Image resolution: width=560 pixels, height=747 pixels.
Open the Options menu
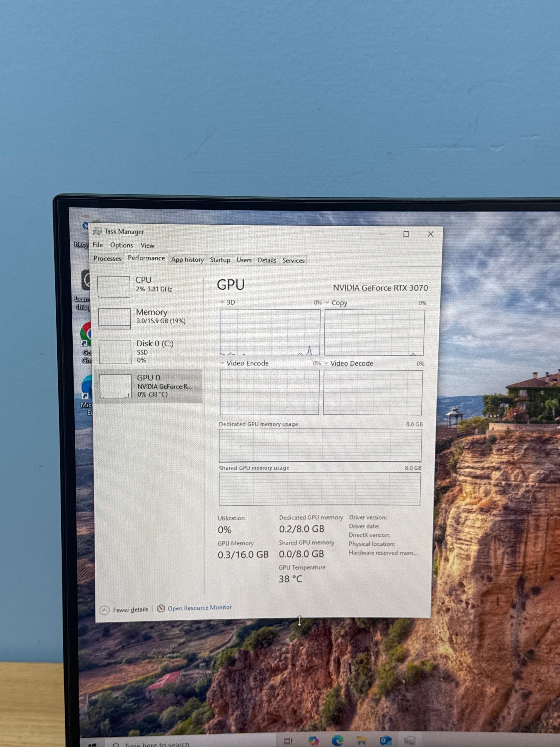coord(121,245)
